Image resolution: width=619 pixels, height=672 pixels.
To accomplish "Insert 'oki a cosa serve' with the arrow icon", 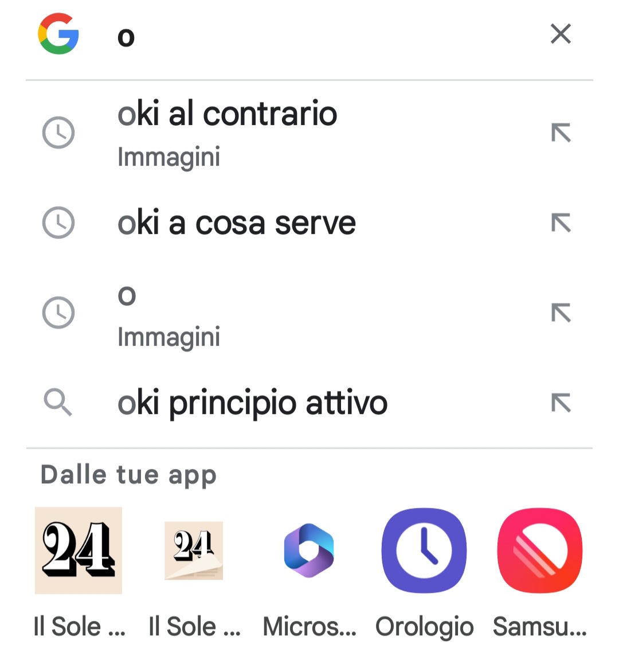I will [x=561, y=223].
